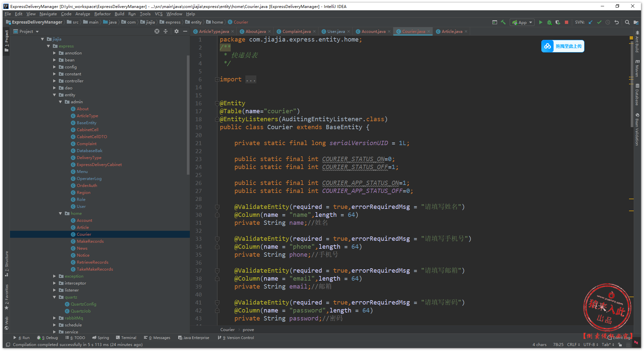Image resolution: width=644 pixels, height=351 pixels.
Task: Switch to the Account.java editor tab
Action: coord(373,32)
